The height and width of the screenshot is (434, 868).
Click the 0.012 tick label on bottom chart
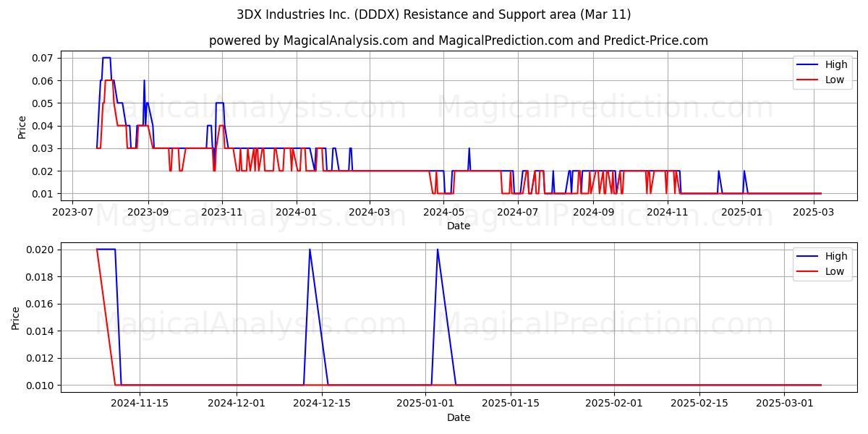point(41,358)
